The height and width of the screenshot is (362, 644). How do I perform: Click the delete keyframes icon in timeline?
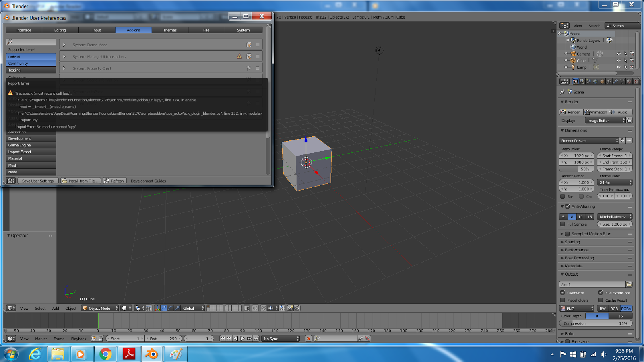pyautogui.click(x=367, y=339)
